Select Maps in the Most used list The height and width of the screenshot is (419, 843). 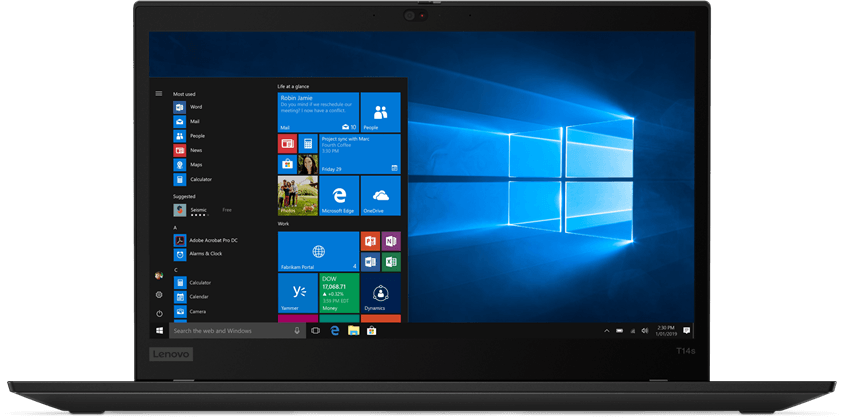[189, 165]
